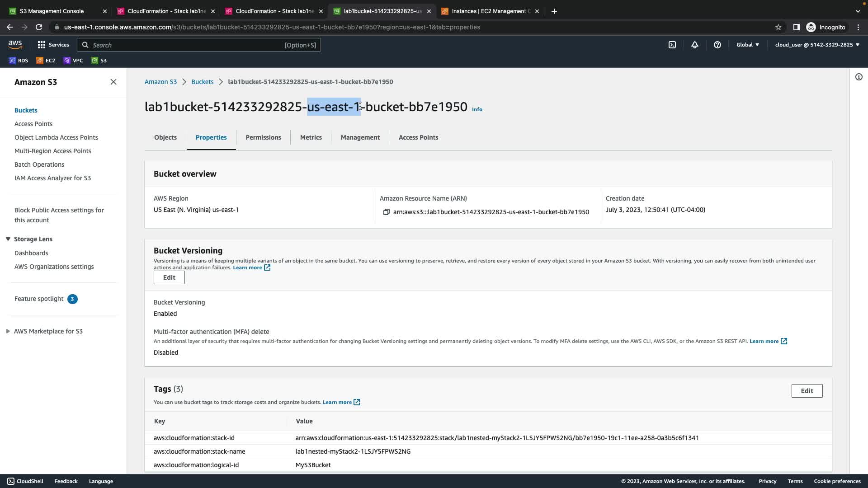
Task: Open the info panel icon at right edge
Action: pyautogui.click(x=859, y=77)
